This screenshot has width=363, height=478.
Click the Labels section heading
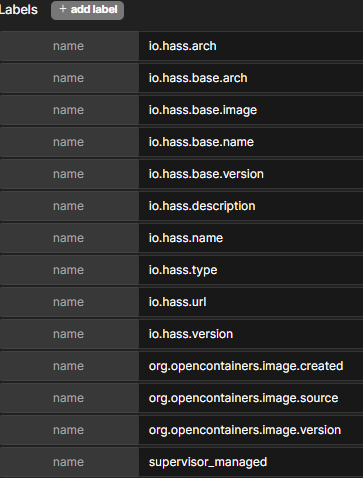pyautogui.click(x=19, y=10)
